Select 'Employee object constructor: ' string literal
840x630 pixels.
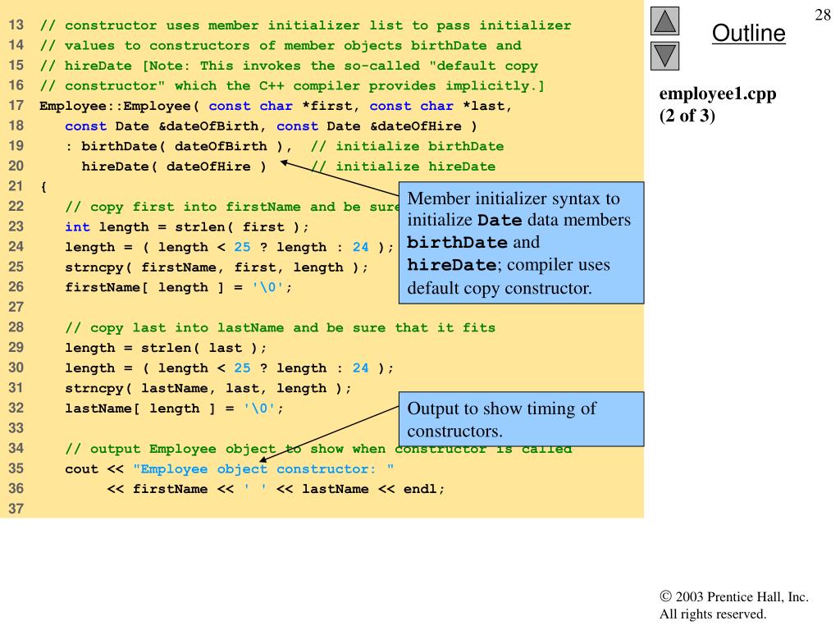click(x=263, y=469)
